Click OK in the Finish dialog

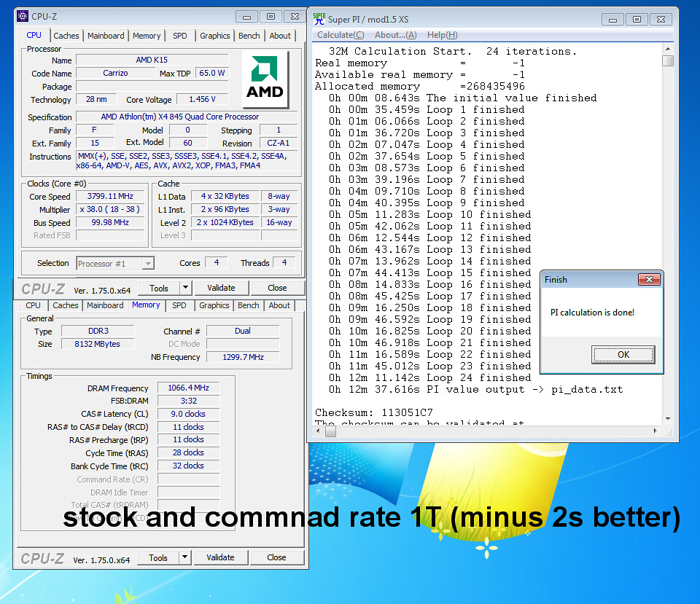(623, 355)
